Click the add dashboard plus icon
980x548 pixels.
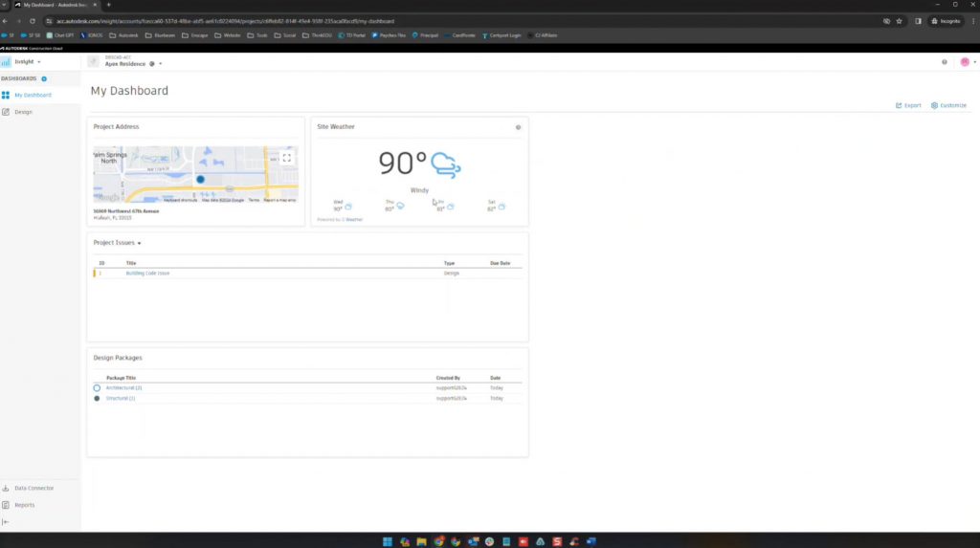click(44, 78)
